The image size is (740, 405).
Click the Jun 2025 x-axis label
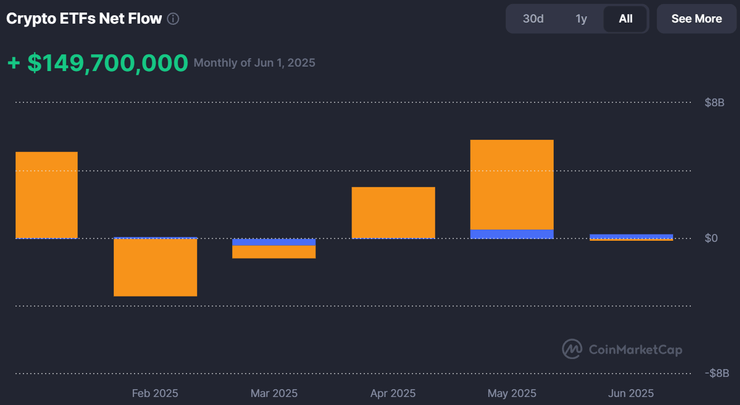click(x=630, y=393)
